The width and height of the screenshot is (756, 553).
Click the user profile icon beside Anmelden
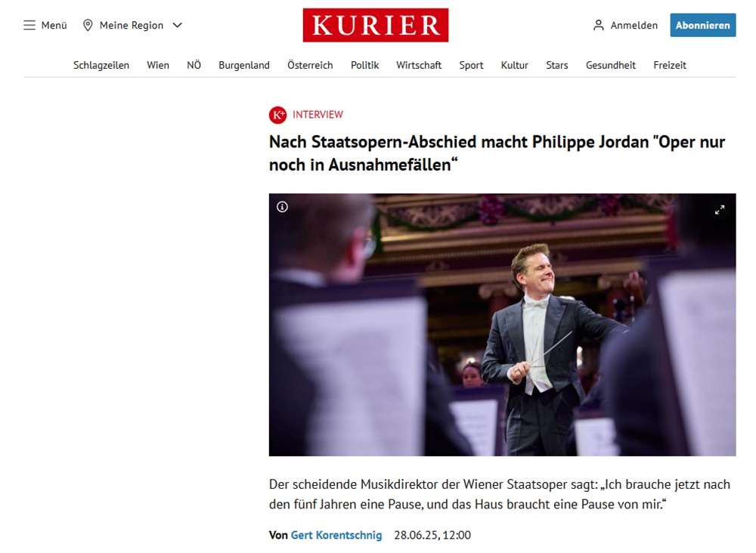coord(598,25)
